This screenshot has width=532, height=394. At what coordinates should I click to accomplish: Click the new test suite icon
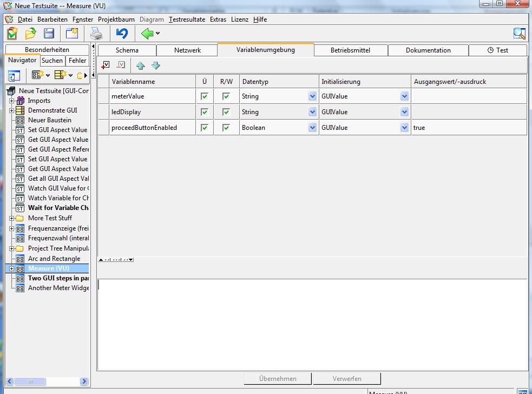(x=12, y=34)
